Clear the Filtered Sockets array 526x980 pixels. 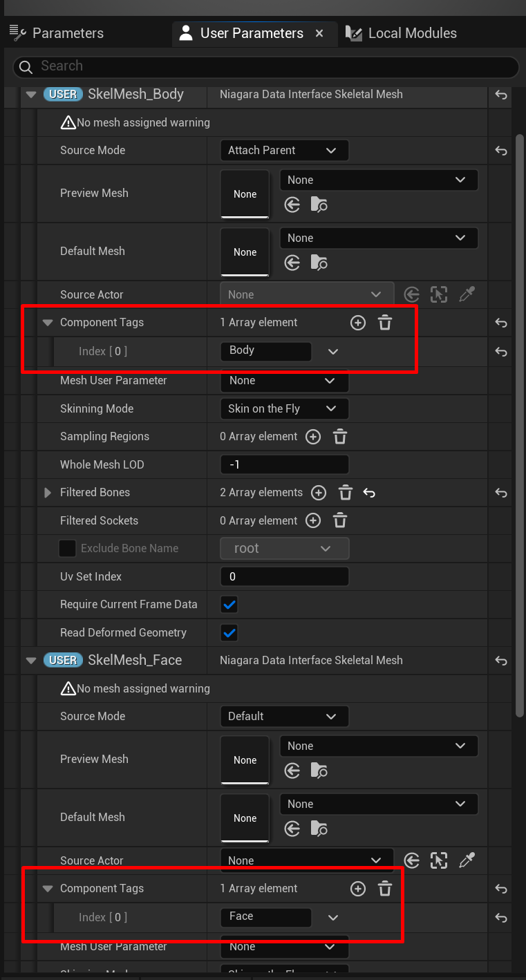pyautogui.click(x=339, y=521)
